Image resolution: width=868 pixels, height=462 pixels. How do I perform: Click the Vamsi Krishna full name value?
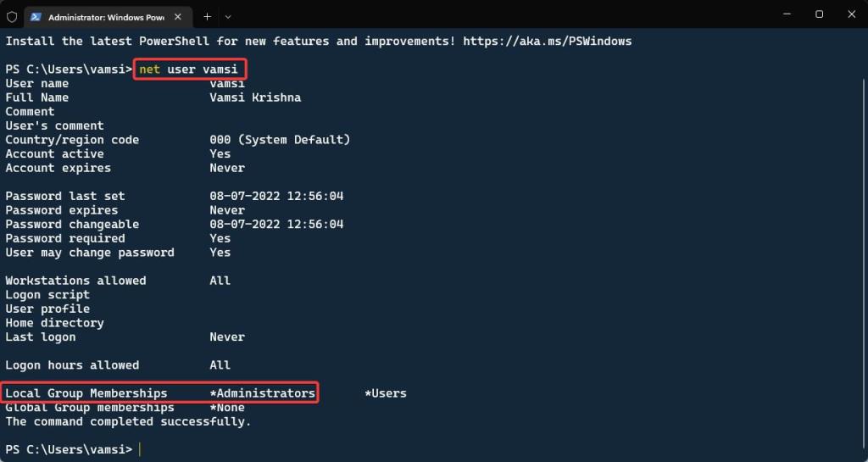255,97
